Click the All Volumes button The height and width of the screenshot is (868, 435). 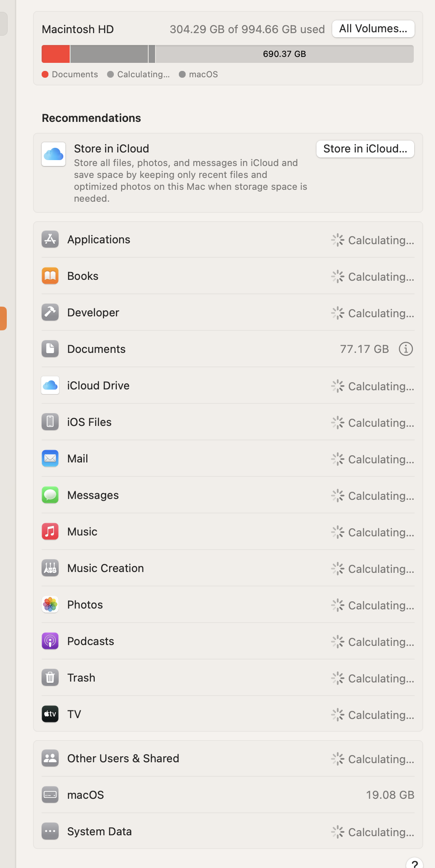373,28
